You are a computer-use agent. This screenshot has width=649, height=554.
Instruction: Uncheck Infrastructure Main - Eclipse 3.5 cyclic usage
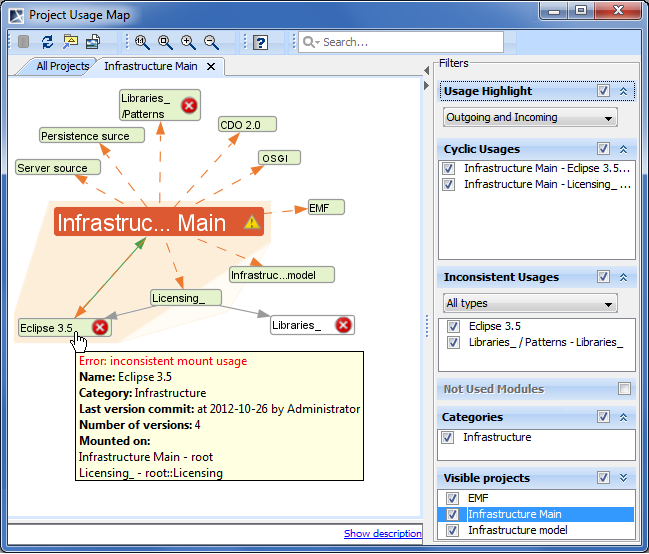tap(448, 169)
